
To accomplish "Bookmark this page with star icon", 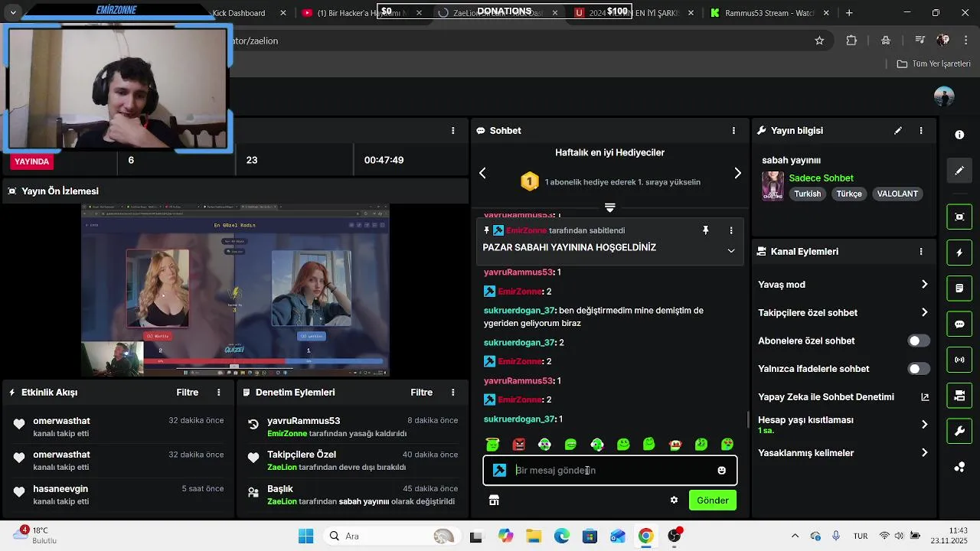I will pos(819,41).
